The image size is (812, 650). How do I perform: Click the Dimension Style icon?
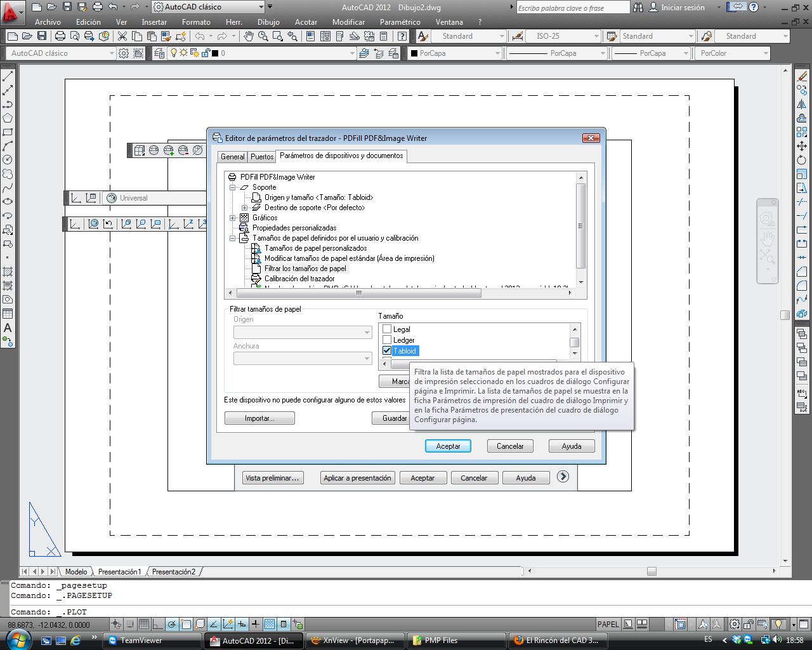point(518,36)
